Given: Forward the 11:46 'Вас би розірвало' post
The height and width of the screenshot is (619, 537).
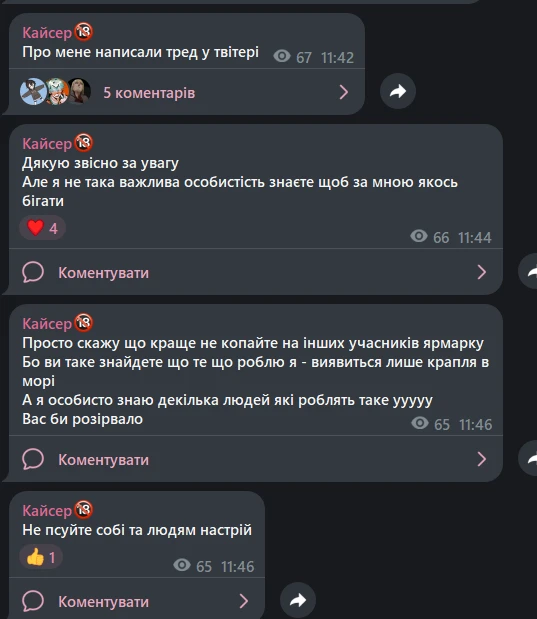Looking at the screenshot, I should click(528, 458).
